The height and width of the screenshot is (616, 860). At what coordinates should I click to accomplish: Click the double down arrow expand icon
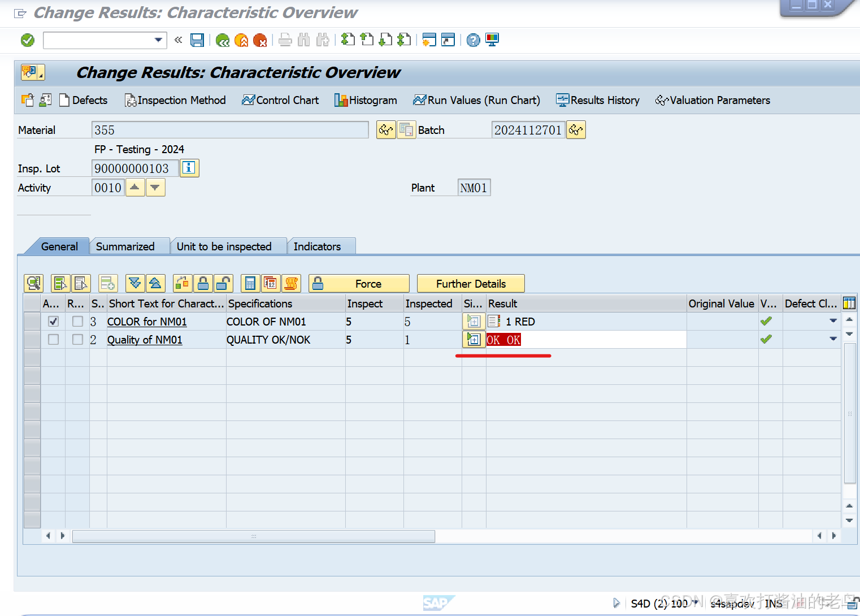click(135, 283)
